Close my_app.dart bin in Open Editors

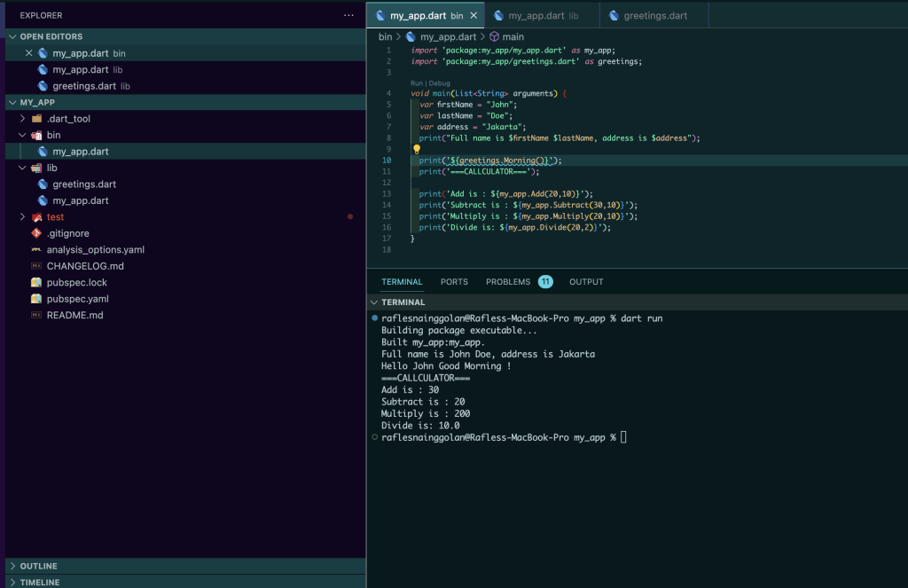point(29,52)
